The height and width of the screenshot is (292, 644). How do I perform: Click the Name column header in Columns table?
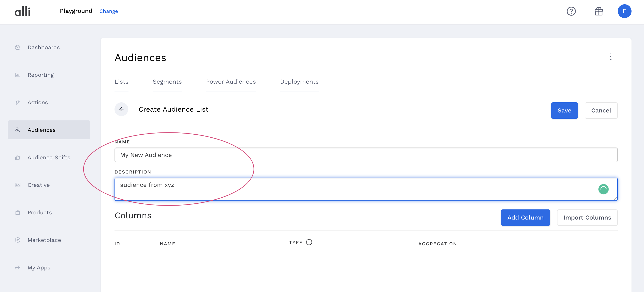[x=167, y=244]
